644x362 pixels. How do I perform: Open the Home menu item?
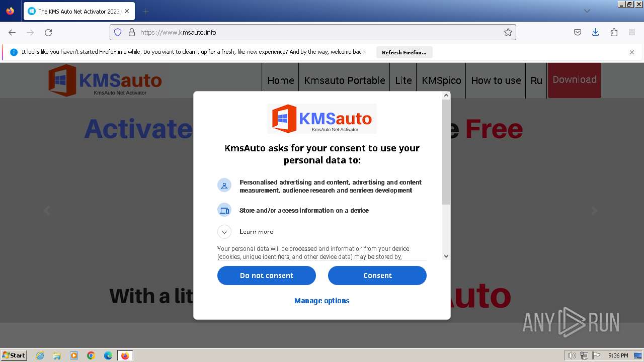281,80
